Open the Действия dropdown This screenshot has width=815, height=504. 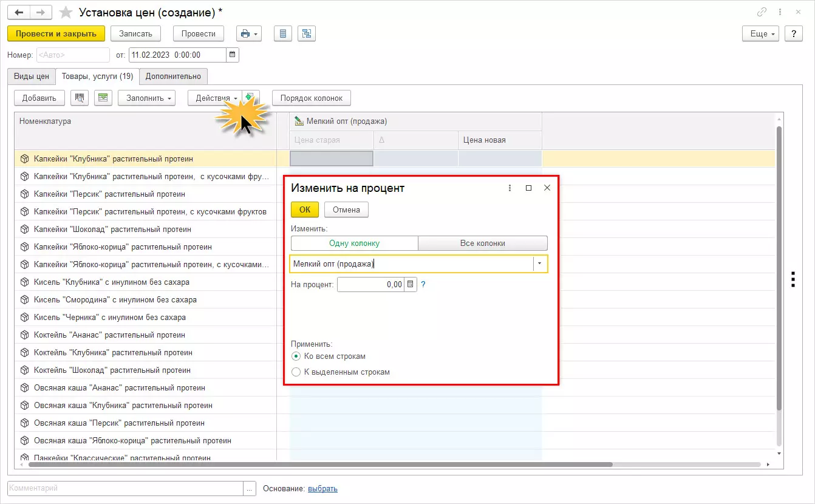coord(216,98)
